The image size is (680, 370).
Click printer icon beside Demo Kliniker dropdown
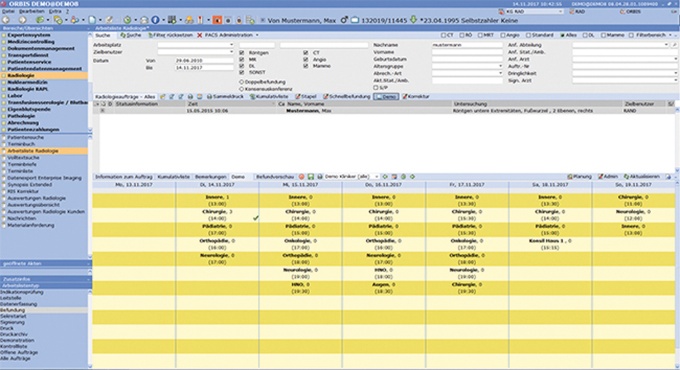[x=320, y=177]
